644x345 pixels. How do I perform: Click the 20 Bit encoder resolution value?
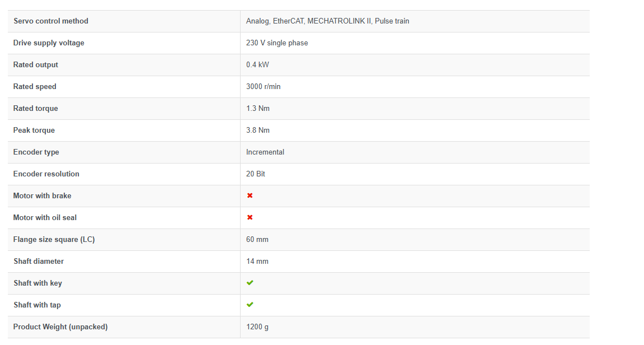tap(256, 174)
